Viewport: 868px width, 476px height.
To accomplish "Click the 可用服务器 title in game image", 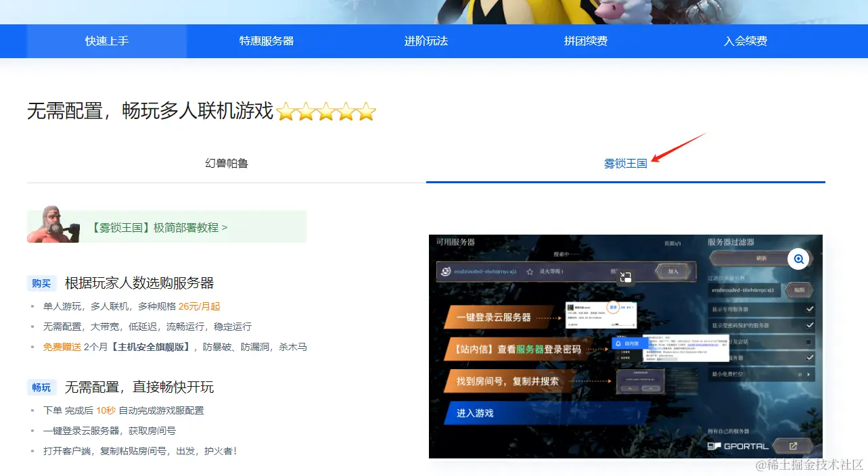I will 455,242.
